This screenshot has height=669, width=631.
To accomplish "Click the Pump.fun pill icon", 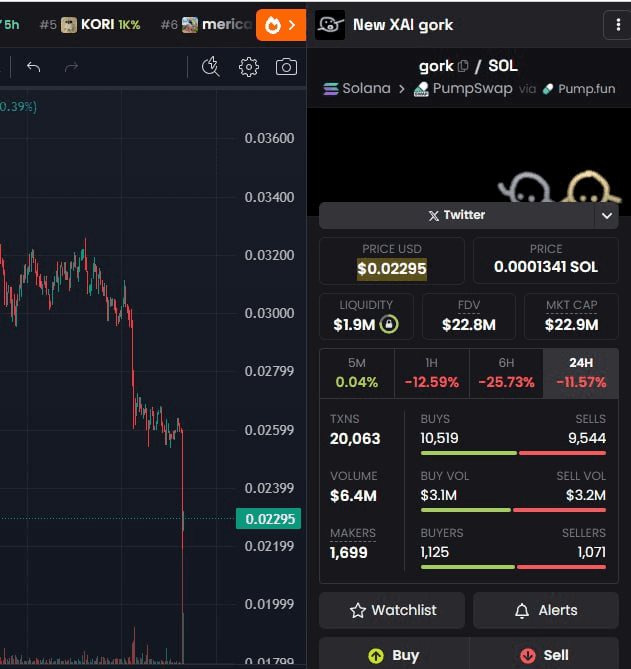I will (548, 89).
